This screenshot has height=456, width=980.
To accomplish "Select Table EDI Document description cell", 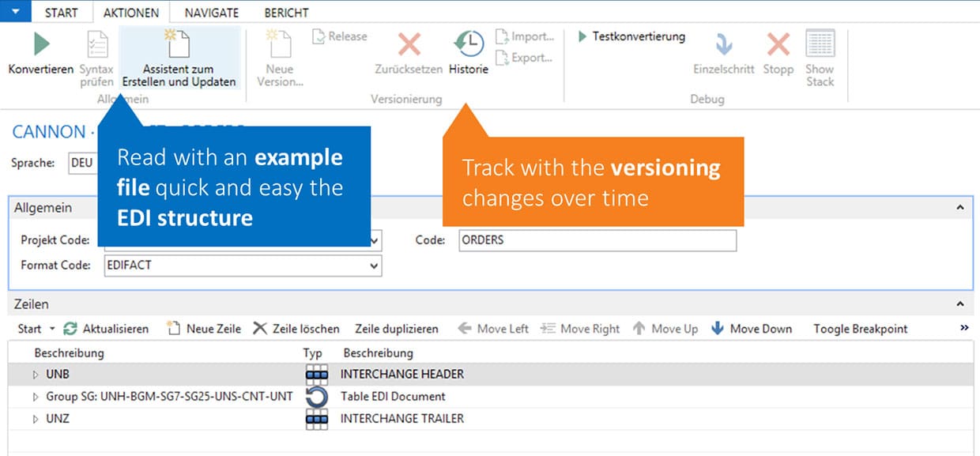I will (393, 397).
